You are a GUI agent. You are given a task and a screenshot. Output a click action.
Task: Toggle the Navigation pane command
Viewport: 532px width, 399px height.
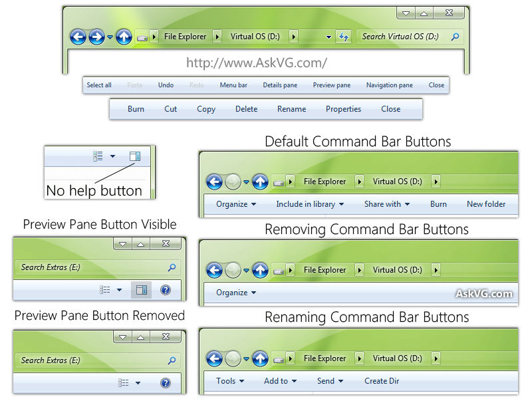click(x=390, y=85)
